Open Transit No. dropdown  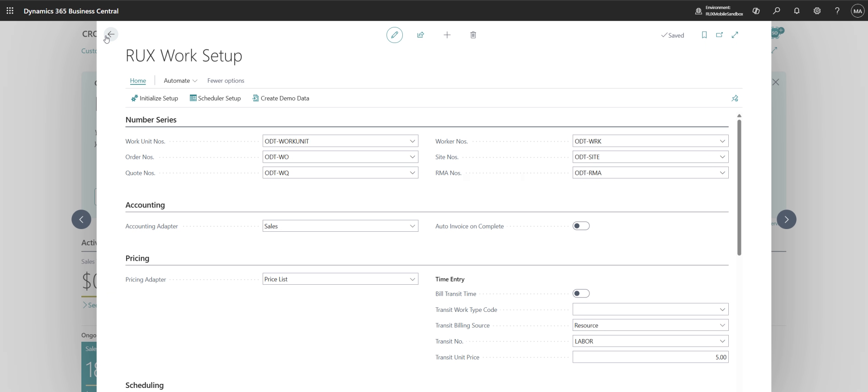click(722, 341)
